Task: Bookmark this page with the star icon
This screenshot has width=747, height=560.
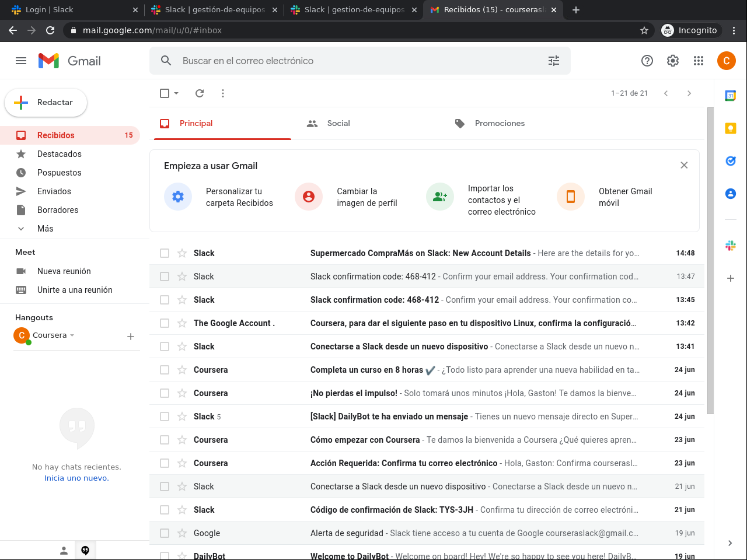Action: coord(644,30)
